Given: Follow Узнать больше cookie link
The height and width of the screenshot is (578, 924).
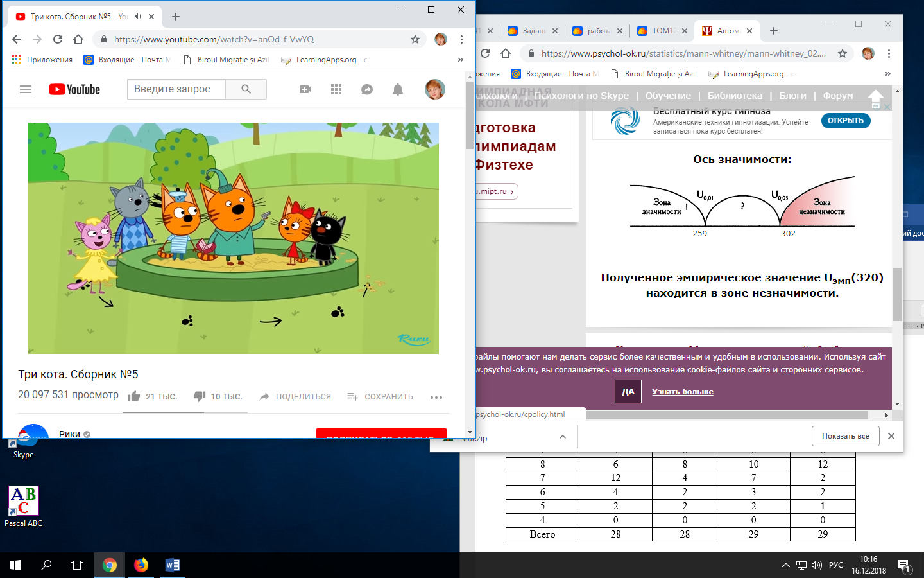Looking at the screenshot, I should coord(683,392).
